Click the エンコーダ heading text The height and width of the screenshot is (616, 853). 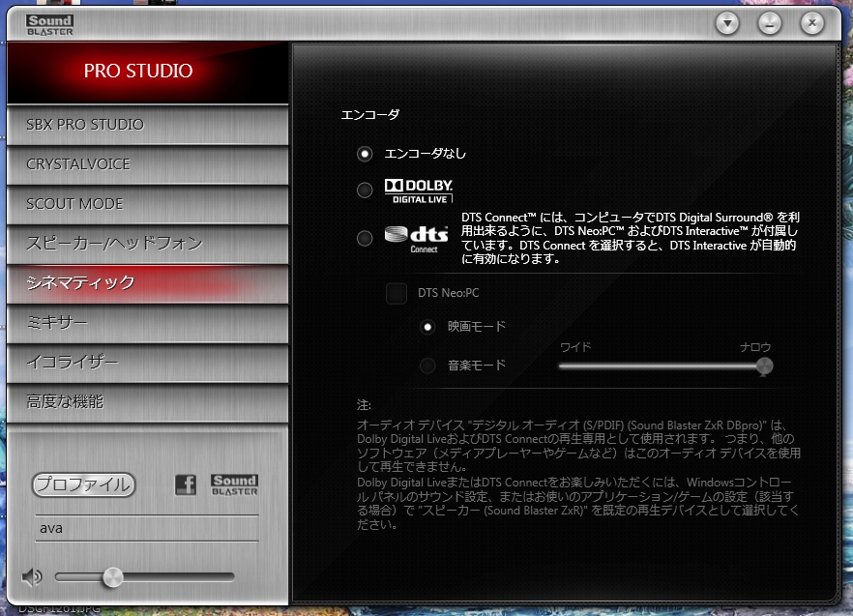pos(369,114)
